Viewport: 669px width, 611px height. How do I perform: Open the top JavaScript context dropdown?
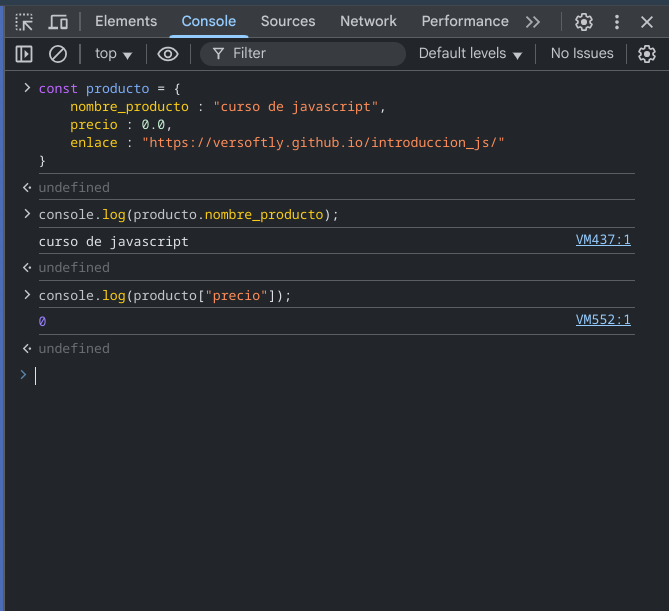point(113,54)
